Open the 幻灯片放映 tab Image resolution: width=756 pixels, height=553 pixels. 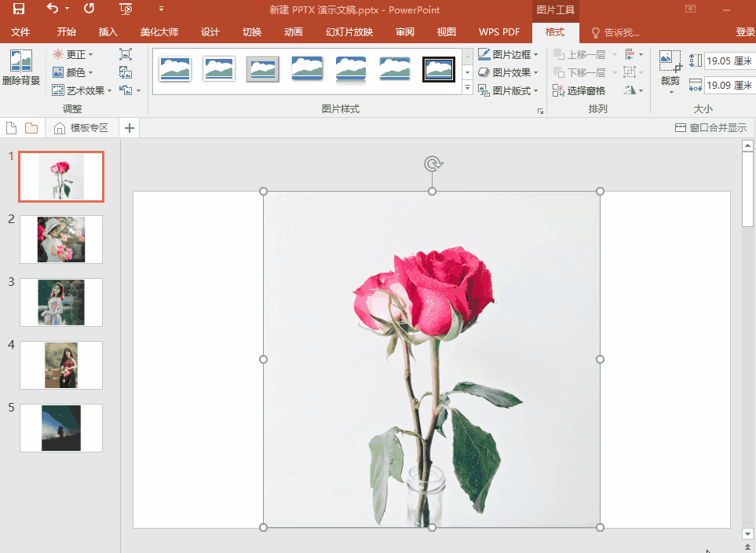coord(349,32)
